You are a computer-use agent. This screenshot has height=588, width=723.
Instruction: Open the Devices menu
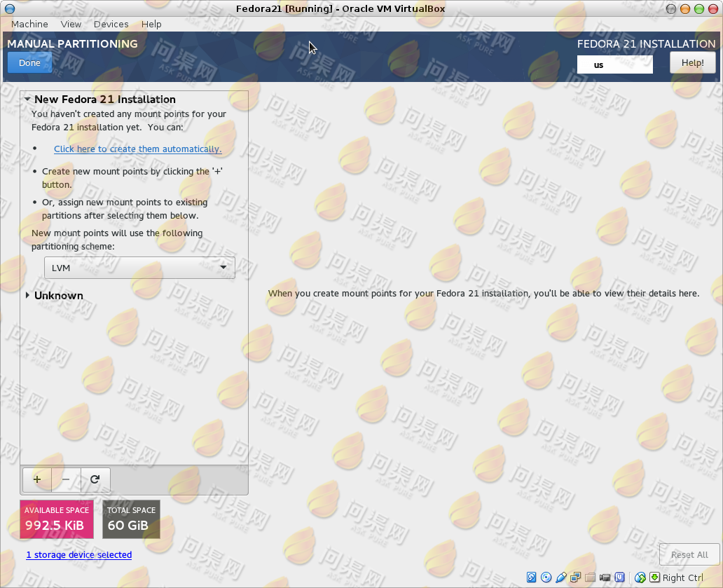(111, 24)
